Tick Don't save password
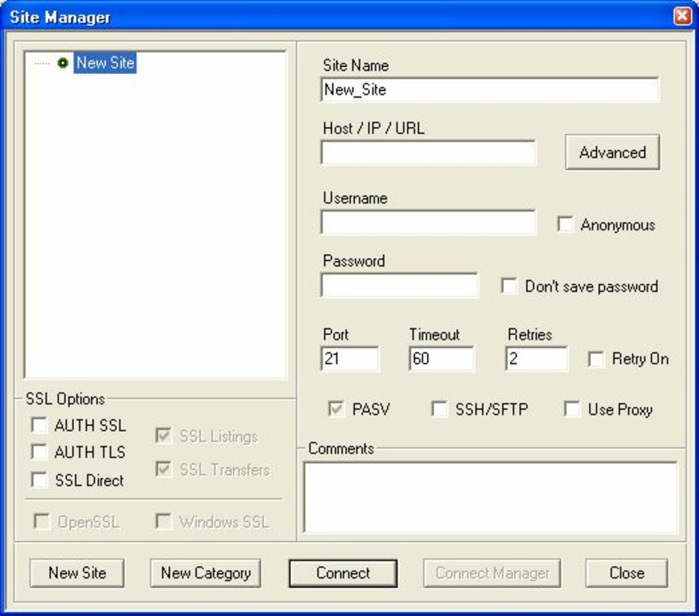699x616 pixels. click(x=509, y=286)
